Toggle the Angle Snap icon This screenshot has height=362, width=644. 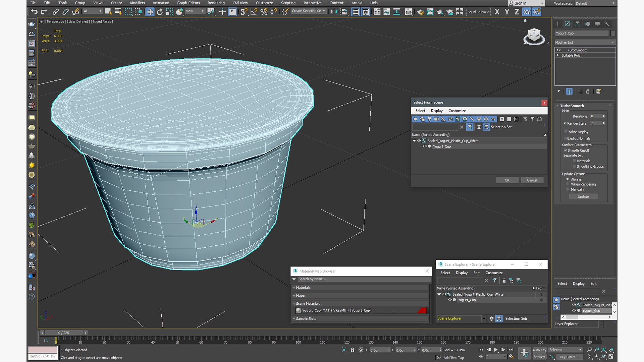(x=254, y=12)
